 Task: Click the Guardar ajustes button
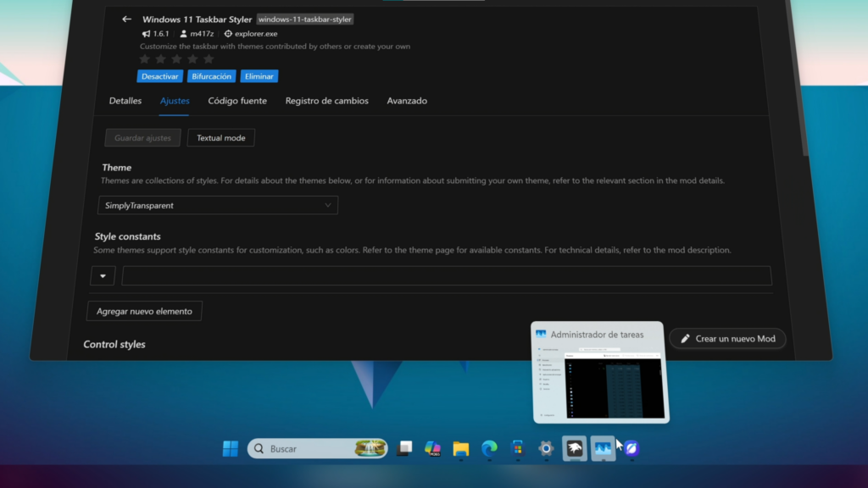[142, 138]
